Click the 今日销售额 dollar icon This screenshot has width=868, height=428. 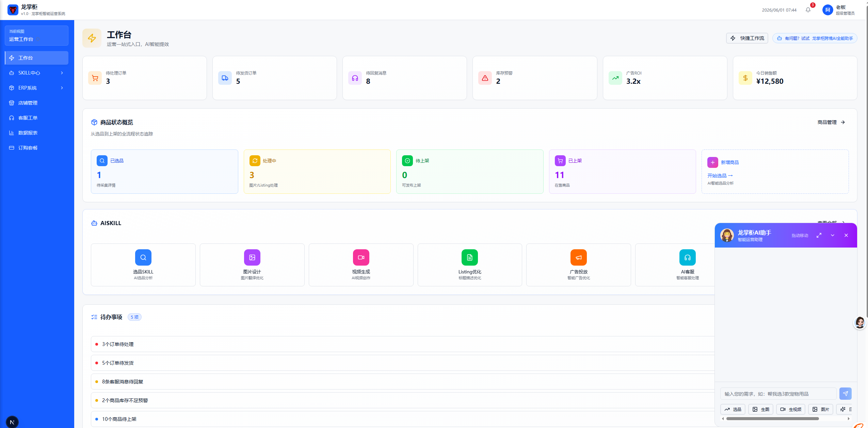pos(745,78)
